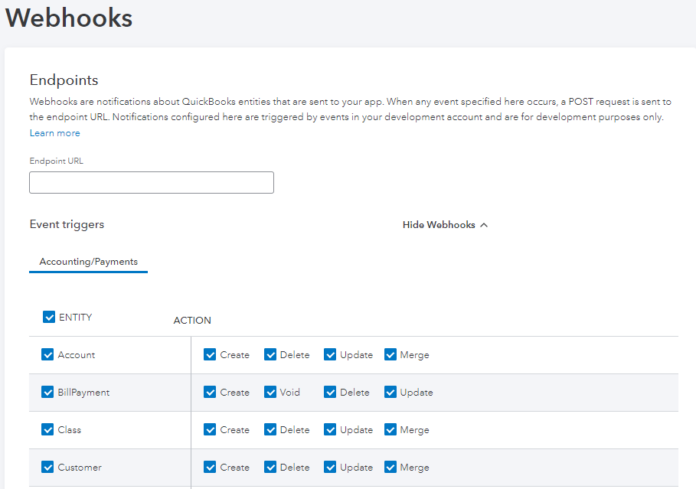Uncheck Create action for Customer
Screen dimensions: 696x489
tap(210, 467)
